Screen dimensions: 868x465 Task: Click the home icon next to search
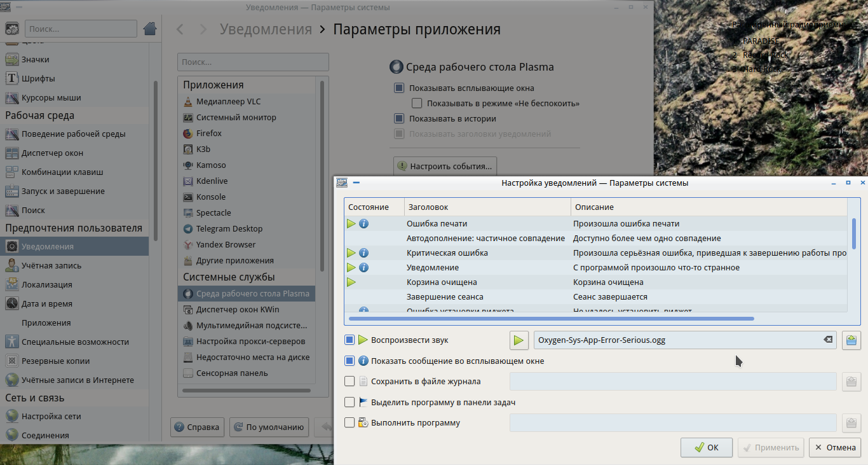click(150, 29)
